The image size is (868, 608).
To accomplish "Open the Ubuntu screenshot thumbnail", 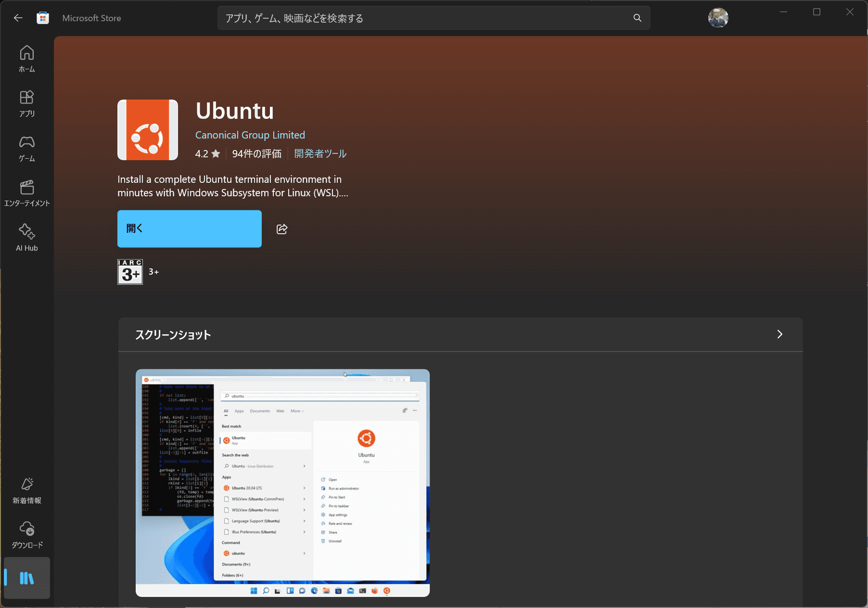I will pos(282,482).
